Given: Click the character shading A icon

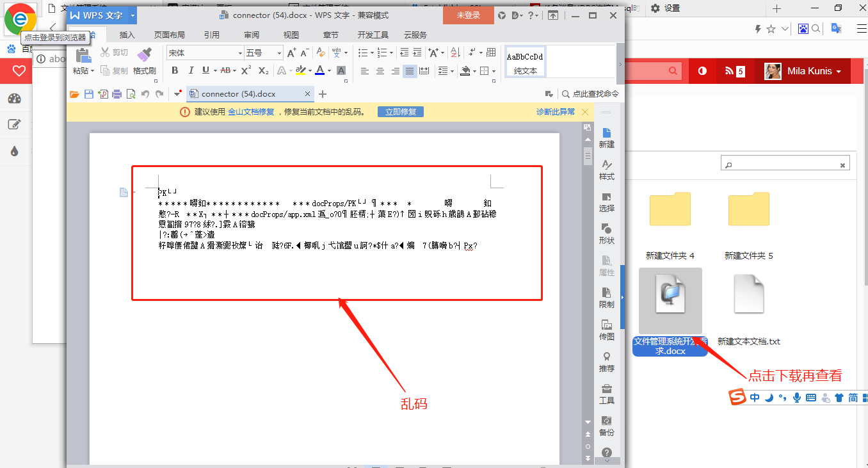Looking at the screenshot, I should 341,70.
